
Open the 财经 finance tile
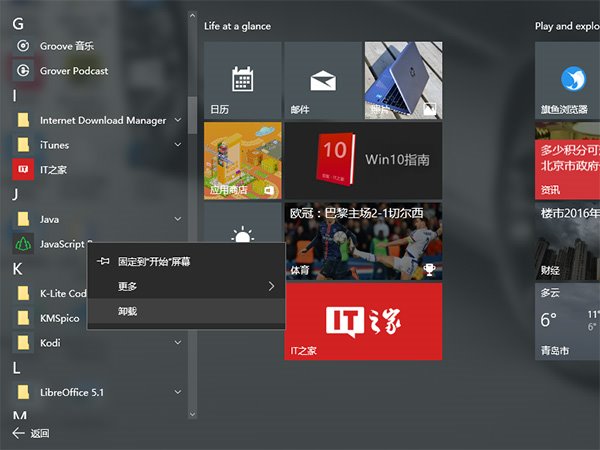point(567,241)
